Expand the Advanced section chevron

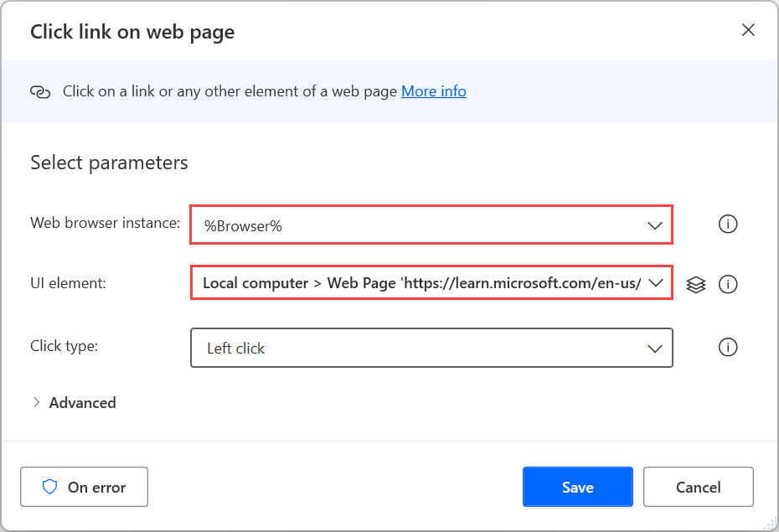tap(36, 403)
